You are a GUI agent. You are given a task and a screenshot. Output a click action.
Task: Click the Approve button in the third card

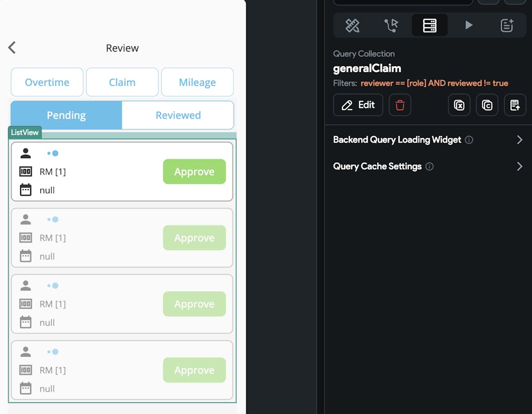[x=194, y=304]
